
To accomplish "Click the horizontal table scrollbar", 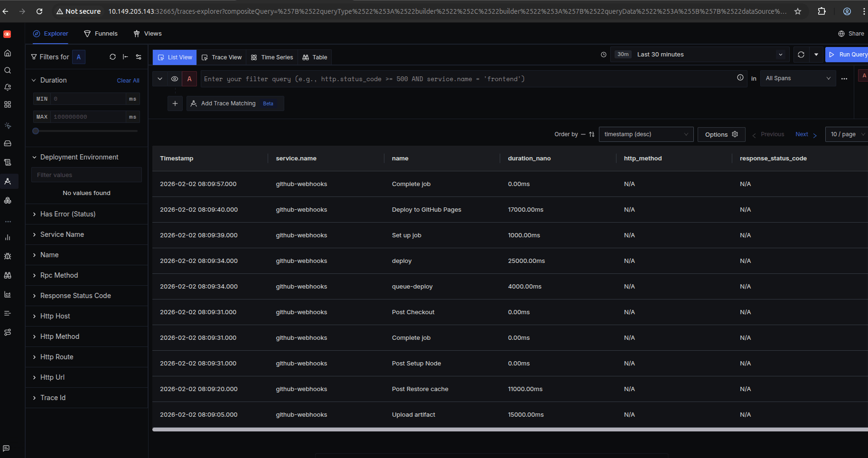I will pos(510,430).
